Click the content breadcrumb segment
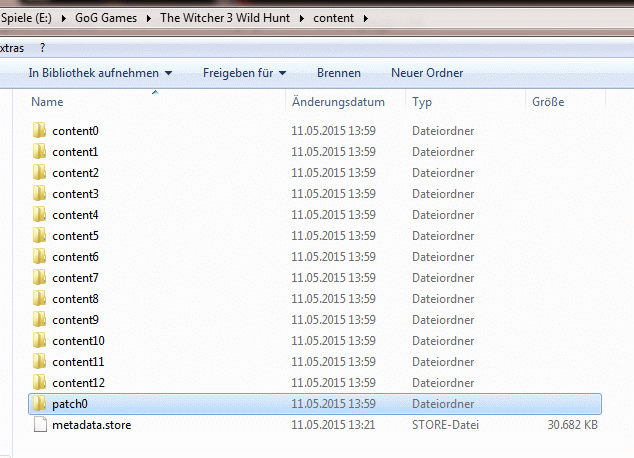634x458 pixels. pyautogui.click(x=334, y=18)
